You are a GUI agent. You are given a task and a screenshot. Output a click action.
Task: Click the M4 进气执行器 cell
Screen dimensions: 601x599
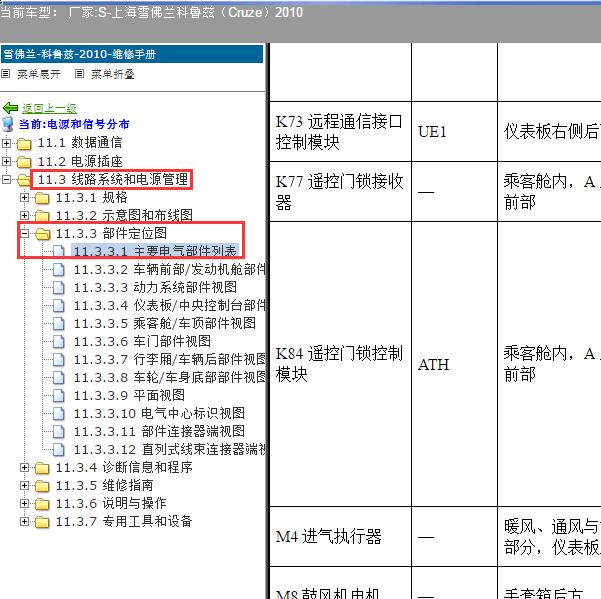point(340,537)
